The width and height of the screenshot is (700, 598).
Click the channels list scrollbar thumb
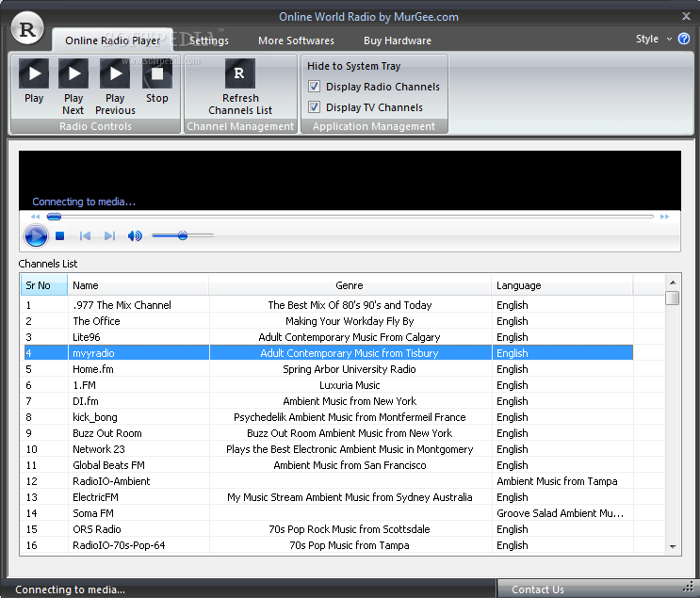click(673, 299)
